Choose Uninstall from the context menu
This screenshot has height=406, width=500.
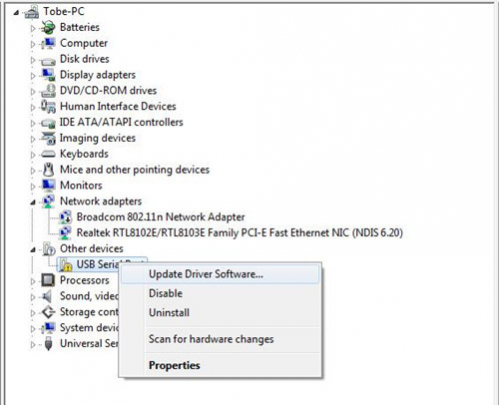click(x=169, y=313)
